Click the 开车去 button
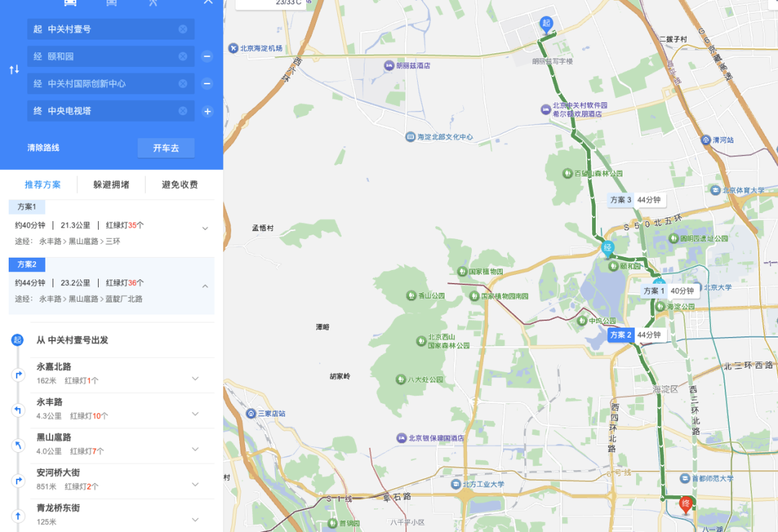Viewport: 778px width, 532px height. click(166, 148)
